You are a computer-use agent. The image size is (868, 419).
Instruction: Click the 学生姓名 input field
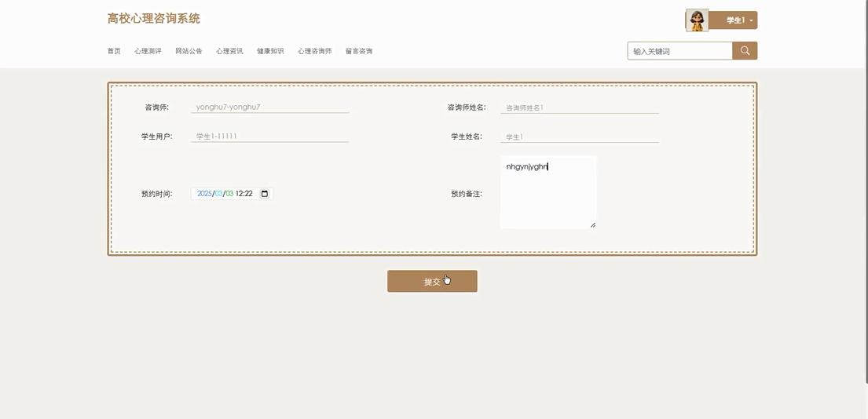pyautogui.click(x=579, y=137)
